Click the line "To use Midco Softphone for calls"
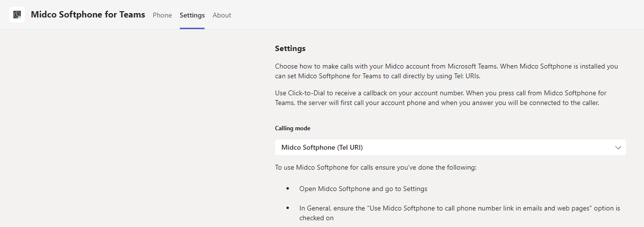This screenshot has width=644, height=227. click(376, 168)
